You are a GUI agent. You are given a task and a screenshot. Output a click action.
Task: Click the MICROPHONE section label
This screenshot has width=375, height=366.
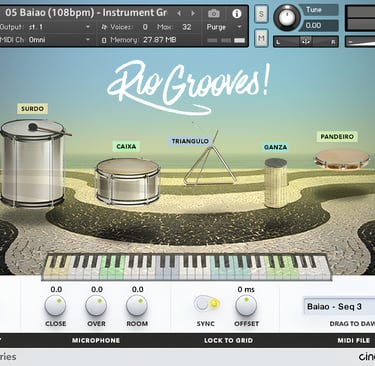point(96,340)
